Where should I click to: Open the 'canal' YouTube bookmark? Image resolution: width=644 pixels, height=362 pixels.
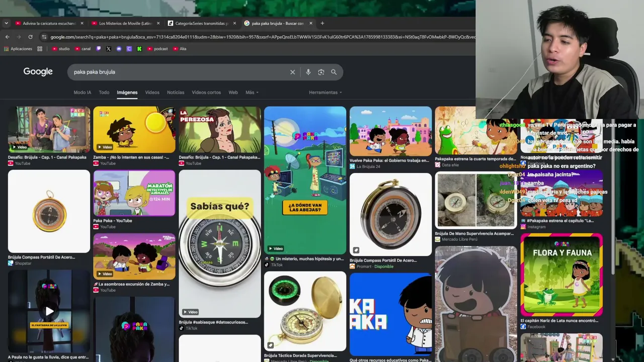click(83, 49)
